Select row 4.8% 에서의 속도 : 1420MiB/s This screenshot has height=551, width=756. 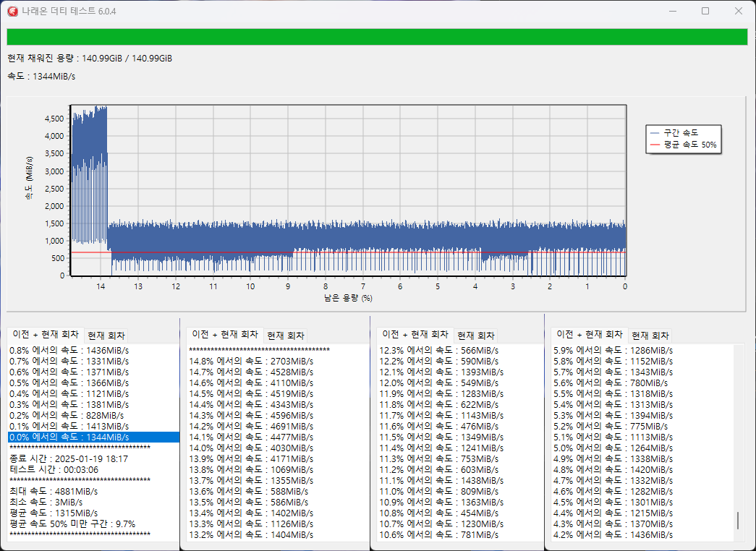pyautogui.click(x=613, y=469)
